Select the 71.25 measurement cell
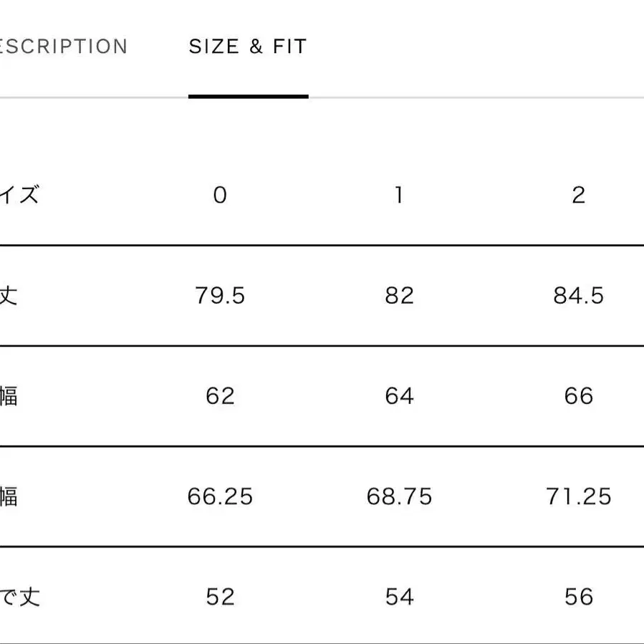This screenshot has width=644, height=644. pyautogui.click(x=579, y=496)
